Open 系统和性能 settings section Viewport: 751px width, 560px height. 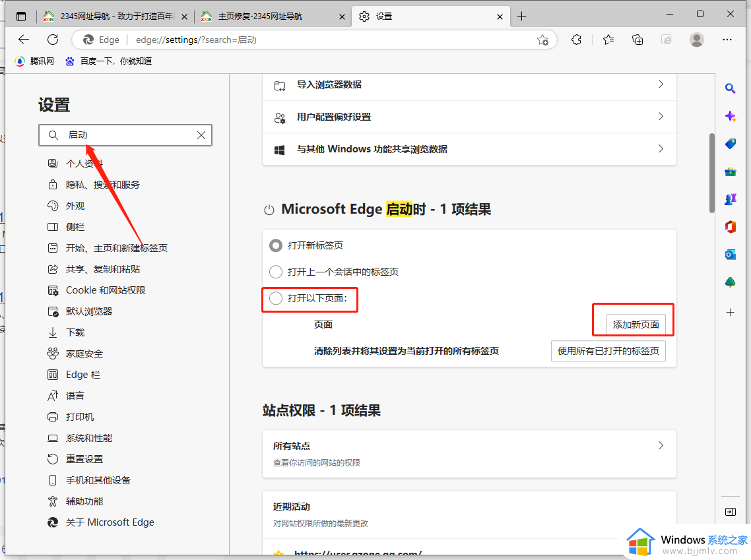[x=80, y=438]
